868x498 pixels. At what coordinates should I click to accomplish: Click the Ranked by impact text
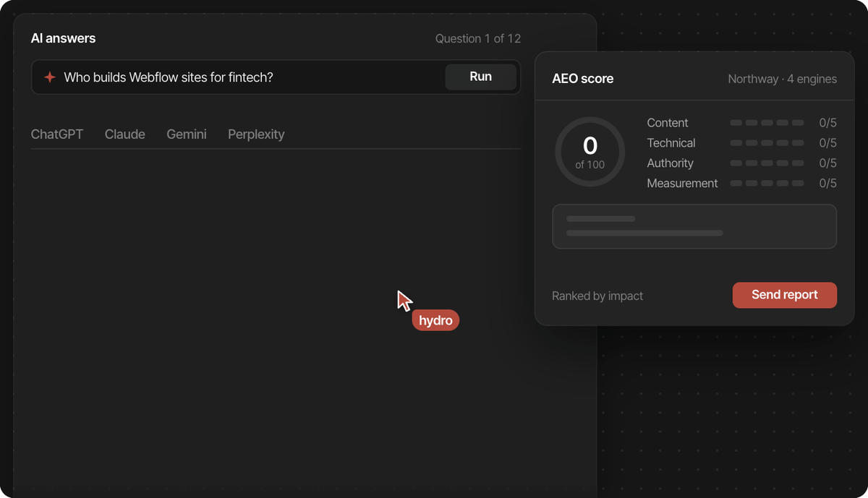click(x=597, y=296)
